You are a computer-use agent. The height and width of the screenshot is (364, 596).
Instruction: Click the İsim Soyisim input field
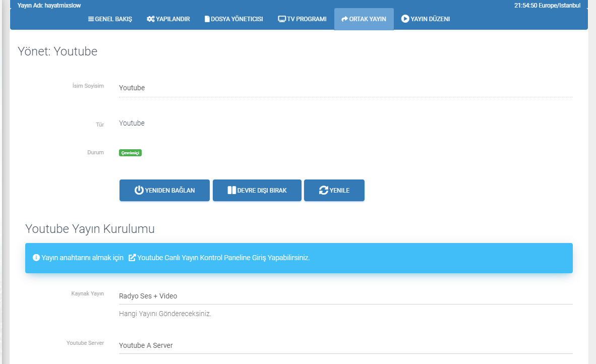click(345, 88)
